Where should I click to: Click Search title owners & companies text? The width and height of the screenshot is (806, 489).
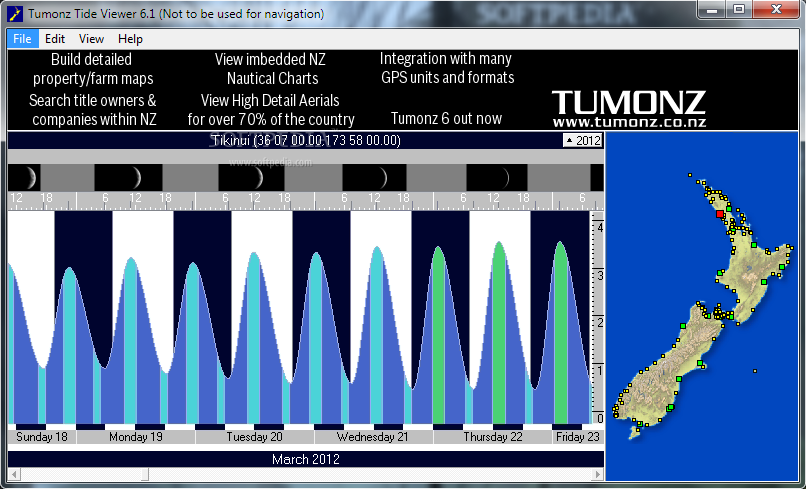coord(93,110)
